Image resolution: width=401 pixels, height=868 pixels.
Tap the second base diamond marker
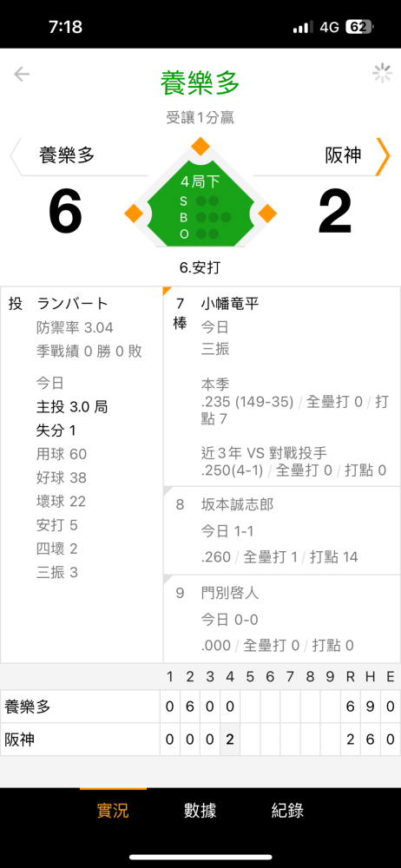click(x=200, y=147)
